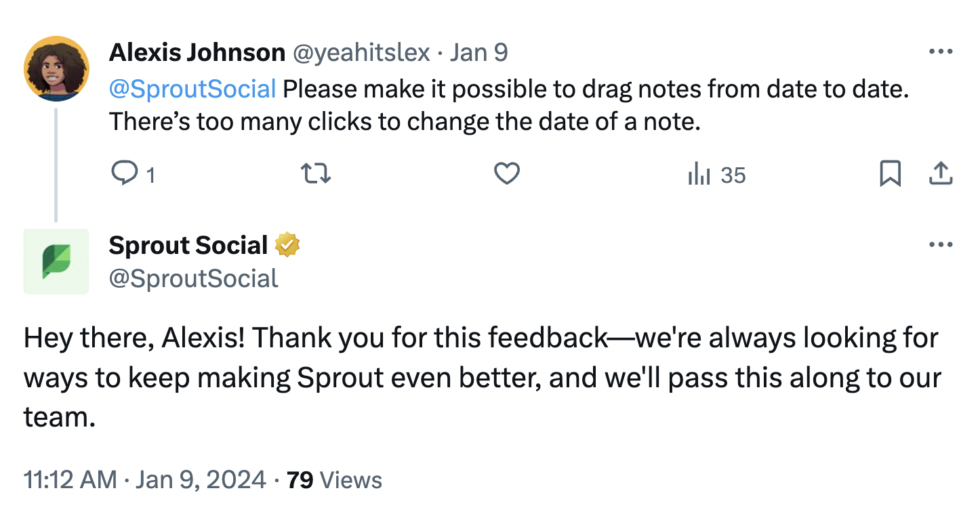The width and height of the screenshot is (980, 520).
Task: Select the Sprout Social leaf profile picture
Action: click(x=56, y=261)
